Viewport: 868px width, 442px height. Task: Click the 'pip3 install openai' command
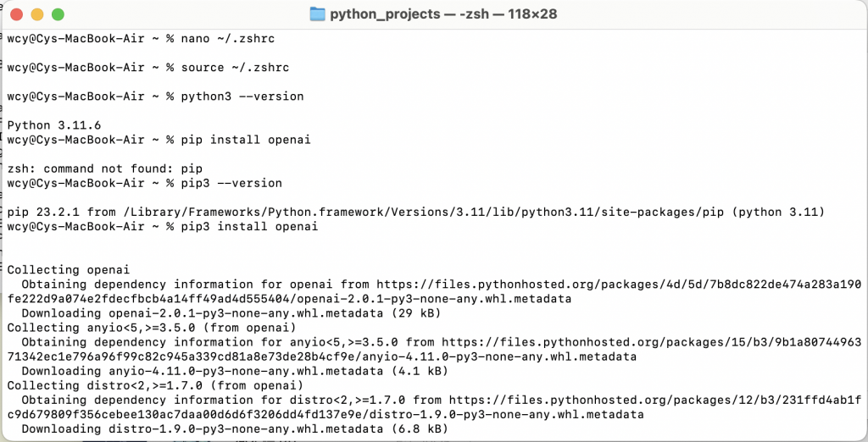(x=250, y=226)
